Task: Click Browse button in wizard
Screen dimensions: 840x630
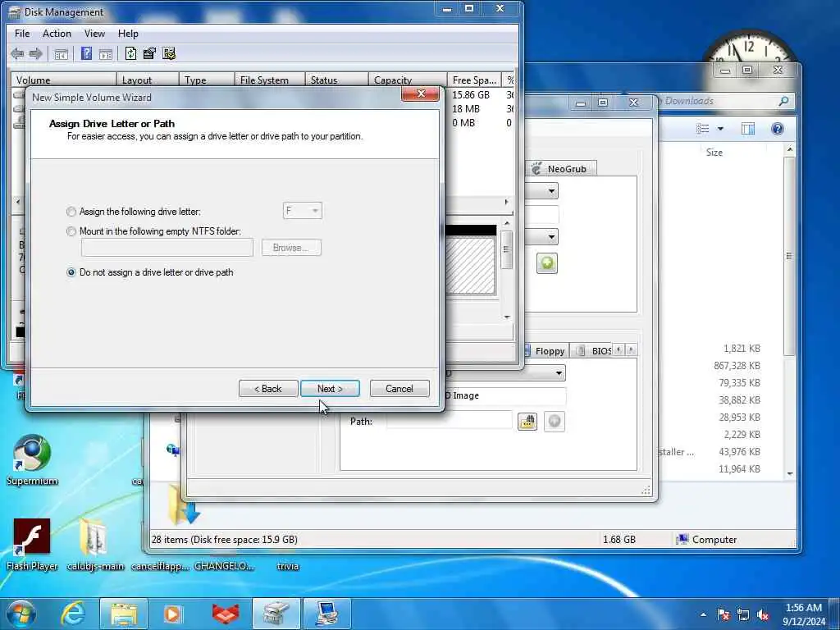Action: tap(291, 248)
